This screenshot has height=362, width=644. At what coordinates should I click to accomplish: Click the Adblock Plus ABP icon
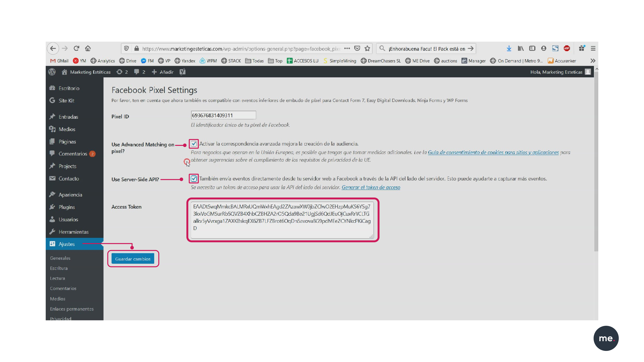pyautogui.click(x=567, y=48)
